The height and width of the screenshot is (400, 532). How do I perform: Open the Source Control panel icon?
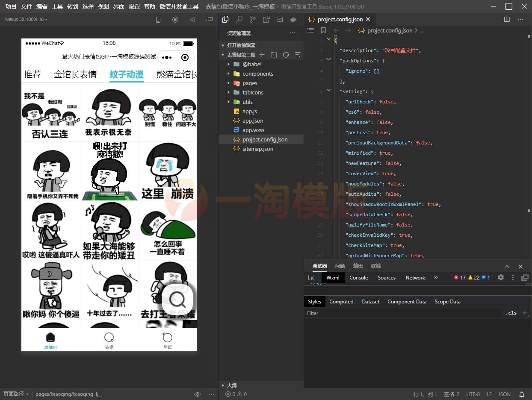click(x=253, y=19)
